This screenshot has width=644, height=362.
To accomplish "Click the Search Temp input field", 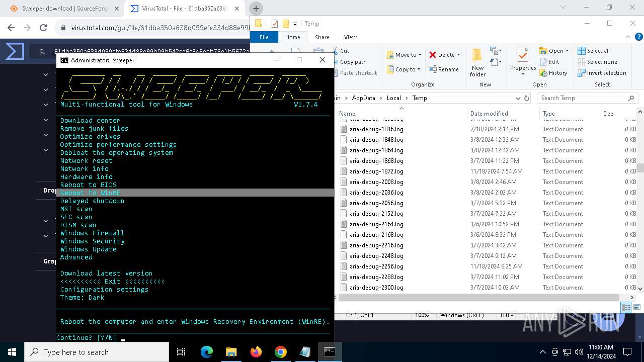I will [587, 98].
